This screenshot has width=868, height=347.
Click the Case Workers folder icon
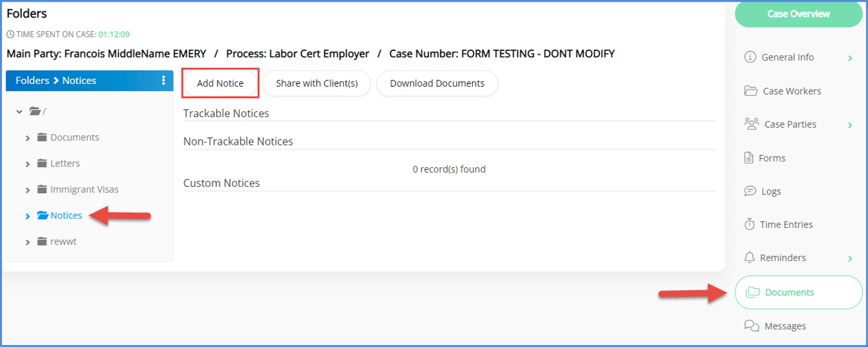pyautogui.click(x=751, y=91)
